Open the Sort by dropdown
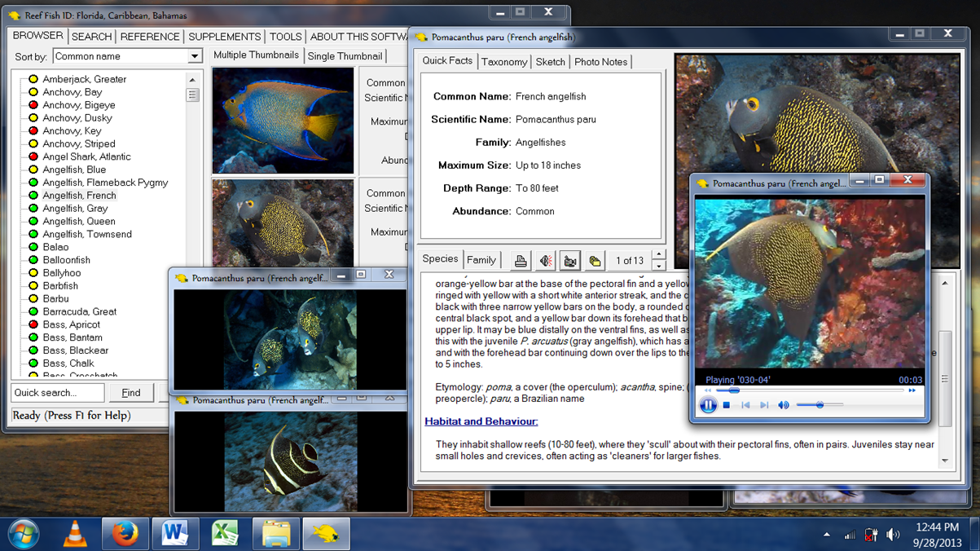980x551 pixels. [x=195, y=55]
